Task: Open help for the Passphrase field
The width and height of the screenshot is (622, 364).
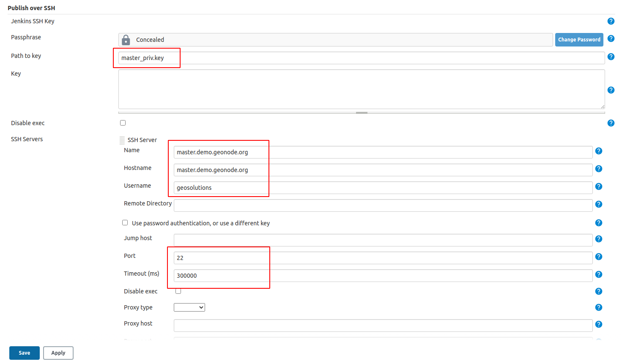Action: (x=611, y=38)
